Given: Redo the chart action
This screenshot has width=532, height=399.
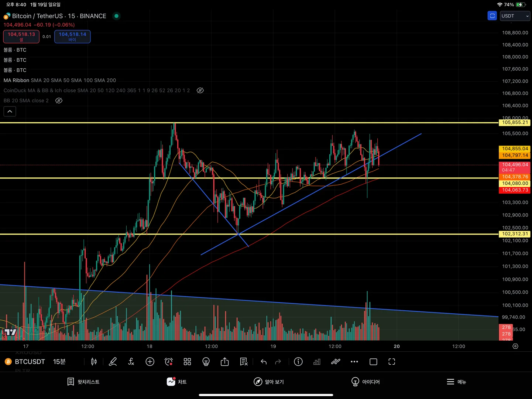Looking at the screenshot, I should point(278,362).
